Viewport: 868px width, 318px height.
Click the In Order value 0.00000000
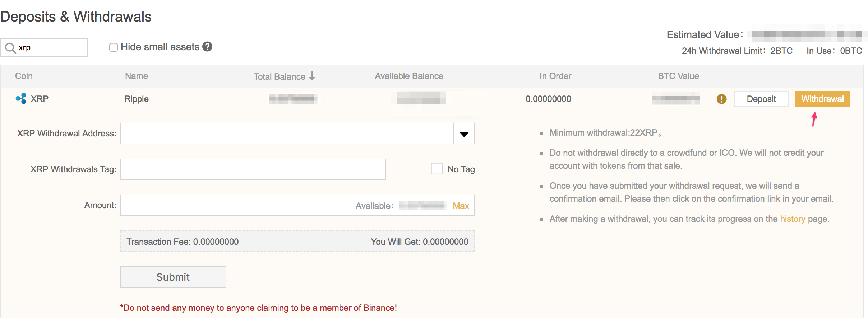click(548, 99)
